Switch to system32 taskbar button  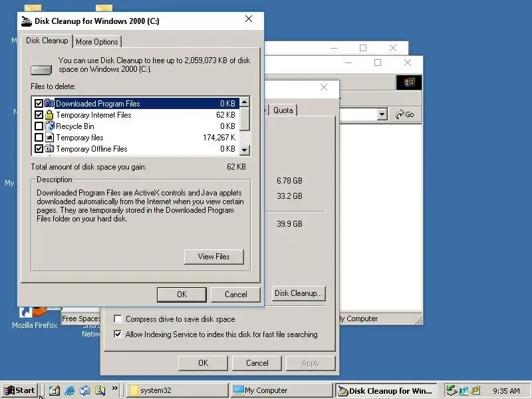click(x=177, y=390)
